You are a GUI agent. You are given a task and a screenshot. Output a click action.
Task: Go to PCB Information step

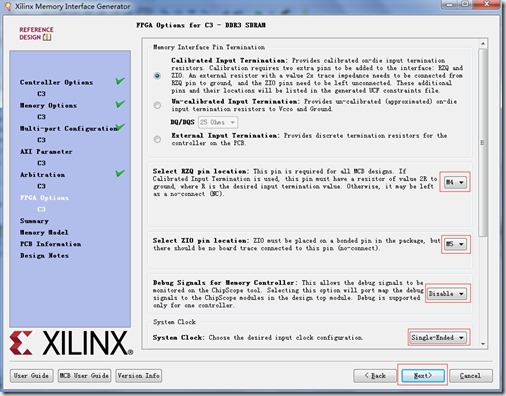pyautogui.click(x=50, y=244)
